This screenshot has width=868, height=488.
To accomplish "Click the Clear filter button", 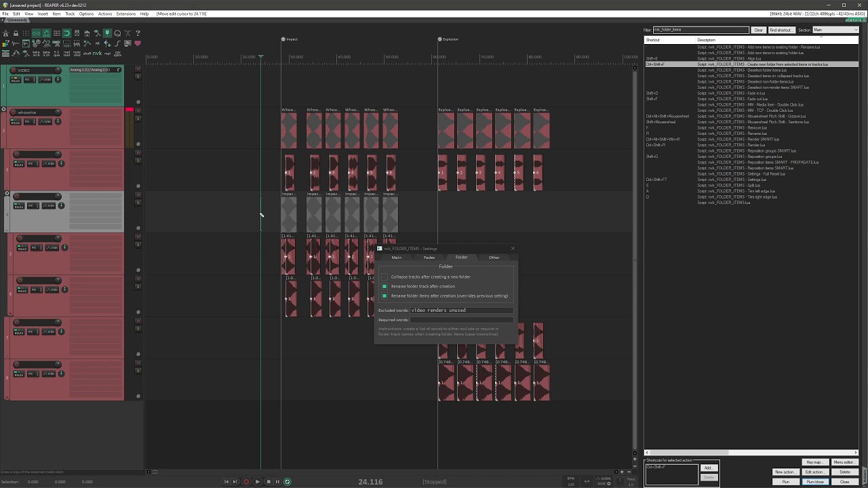I will (759, 30).
